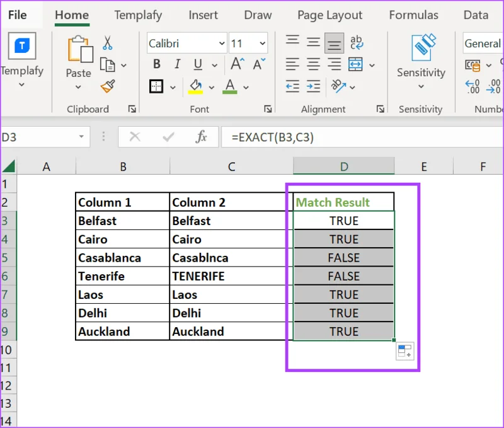Switch to the Draw tab
504x428 pixels.
258,14
